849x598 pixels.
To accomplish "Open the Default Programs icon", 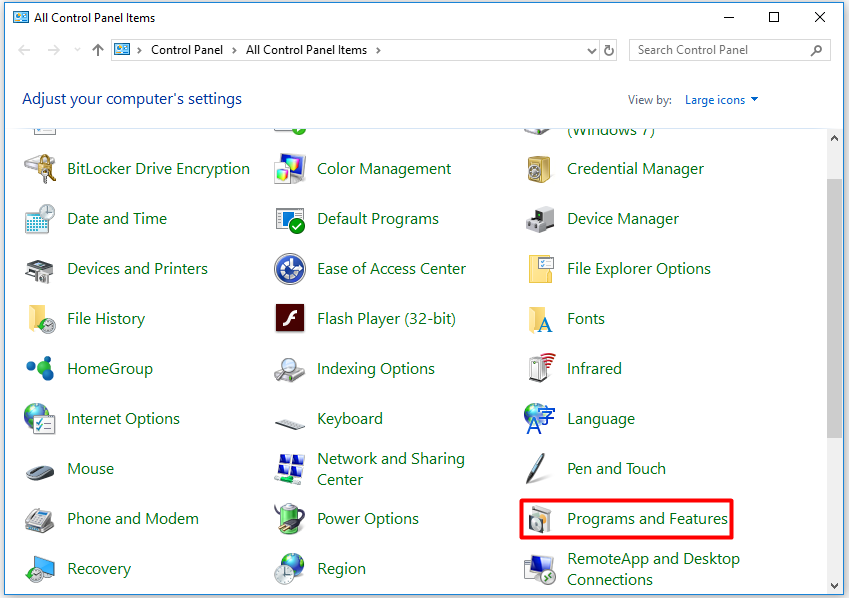I will [290, 220].
